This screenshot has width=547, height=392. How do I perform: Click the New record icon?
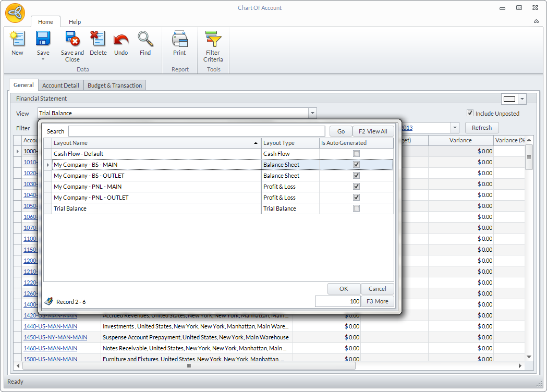pos(17,39)
